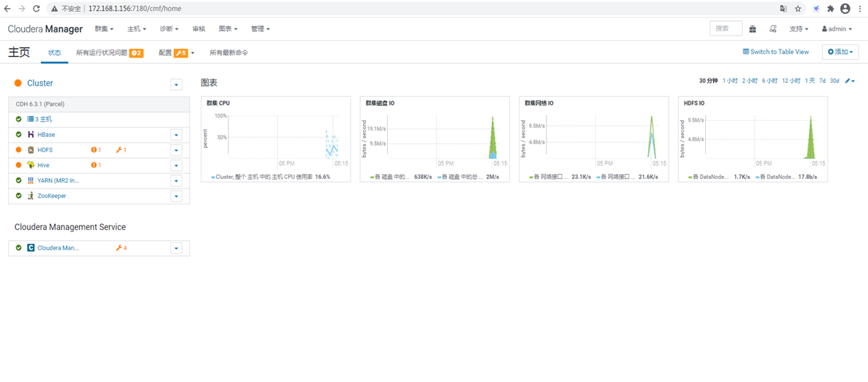The width and height of the screenshot is (868, 382).
Task: Click the chart edit pencil icon
Action: 850,81
